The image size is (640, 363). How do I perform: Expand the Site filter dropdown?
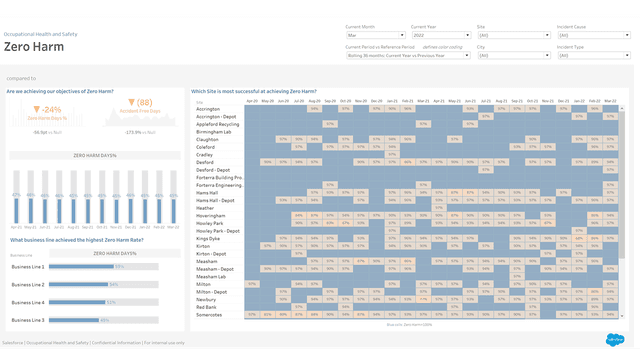[514, 35]
